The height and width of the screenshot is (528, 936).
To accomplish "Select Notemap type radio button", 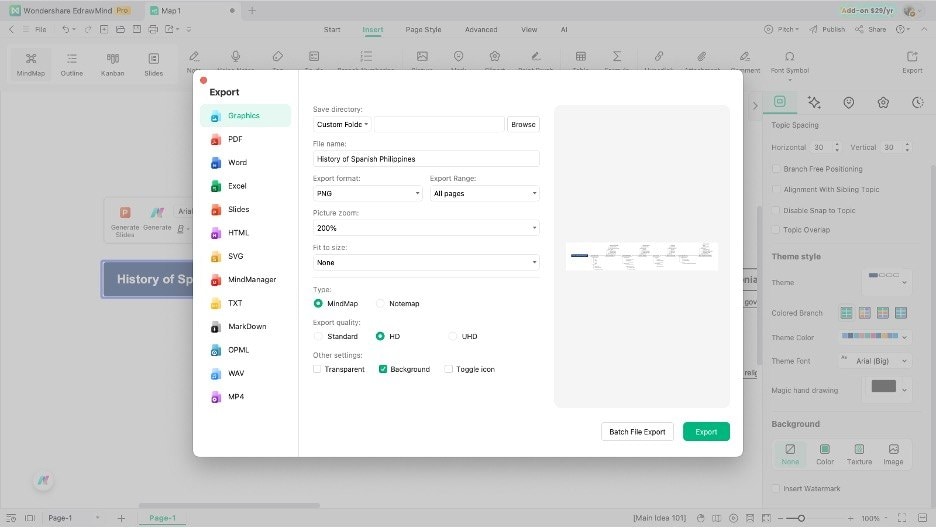I will pyautogui.click(x=380, y=304).
